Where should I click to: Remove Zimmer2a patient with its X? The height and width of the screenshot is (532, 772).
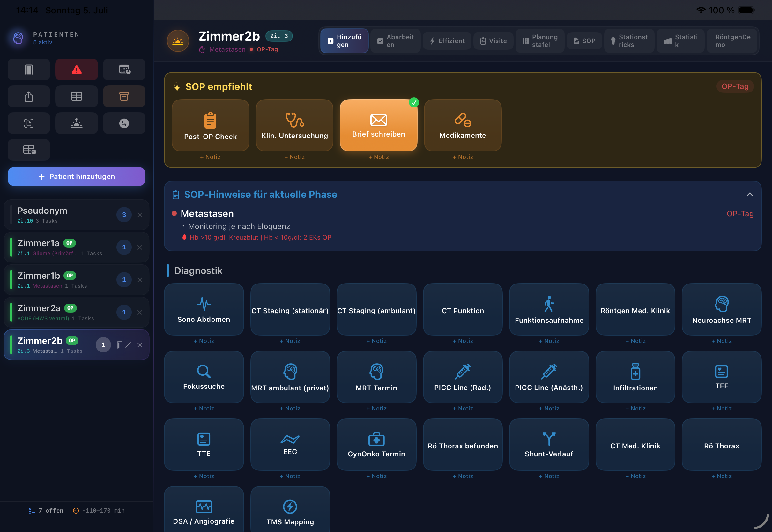(x=140, y=312)
